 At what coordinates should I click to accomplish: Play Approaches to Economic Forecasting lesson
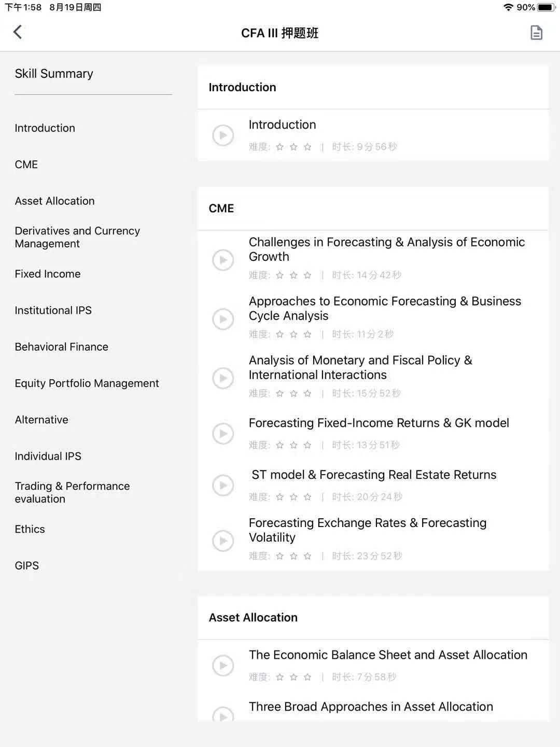click(223, 319)
